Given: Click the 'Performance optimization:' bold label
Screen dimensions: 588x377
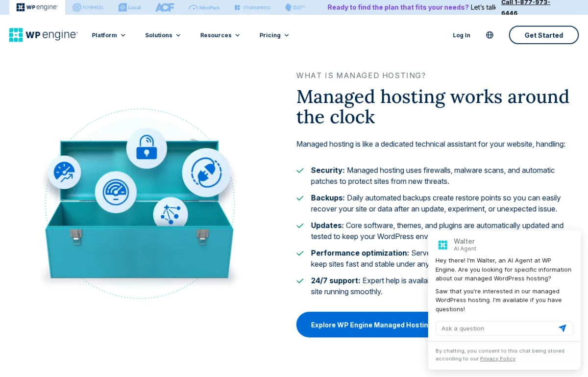Looking at the screenshot, I should [x=360, y=252].
